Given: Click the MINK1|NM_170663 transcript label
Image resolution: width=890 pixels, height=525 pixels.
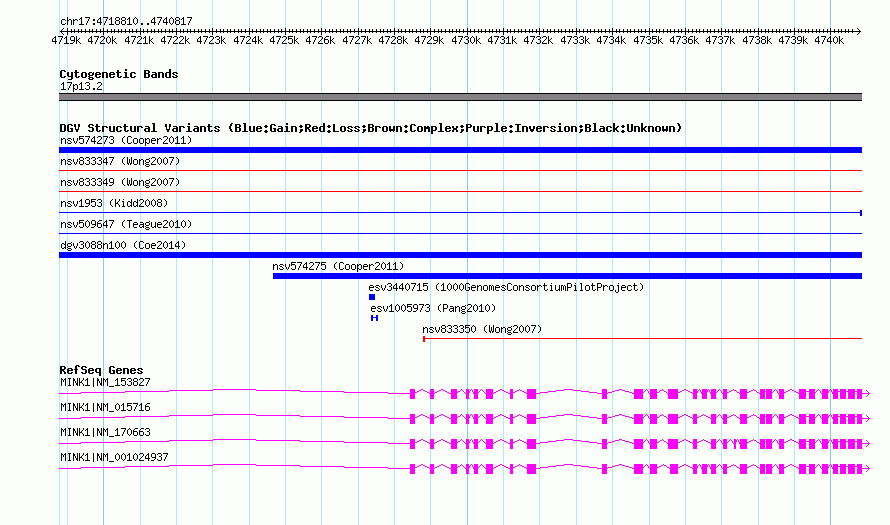Looking at the screenshot, I should pos(105,432).
